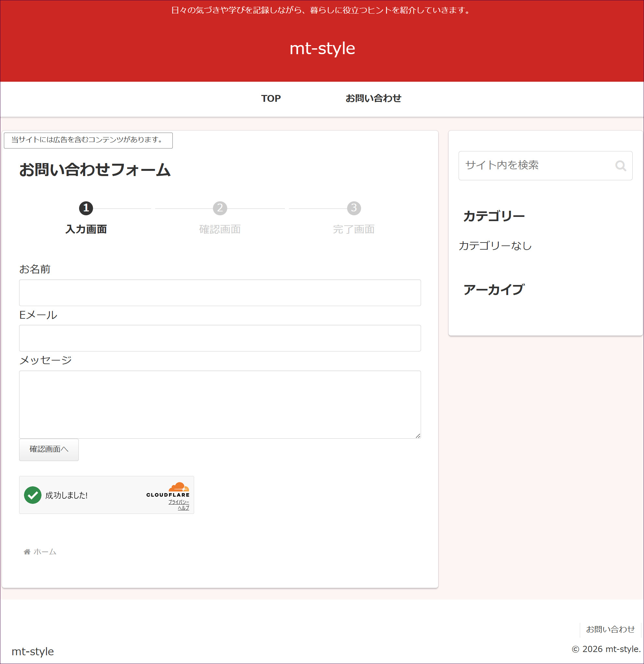Click step 1 circle 入力画面
Screen dimensions: 644x664
click(86, 208)
